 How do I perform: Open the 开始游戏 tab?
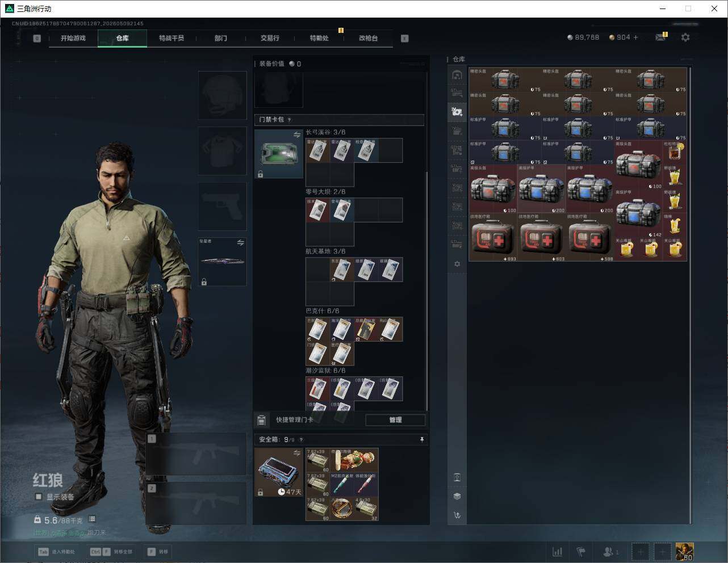pyautogui.click(x=73, y=38)
